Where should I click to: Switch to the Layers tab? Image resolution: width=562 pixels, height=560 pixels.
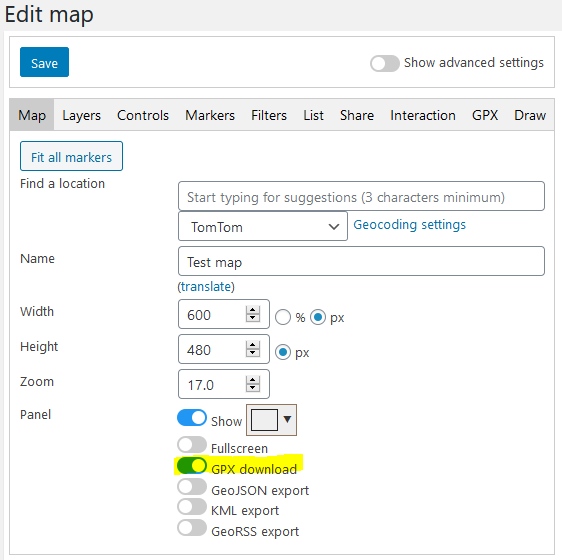[81, 115]
